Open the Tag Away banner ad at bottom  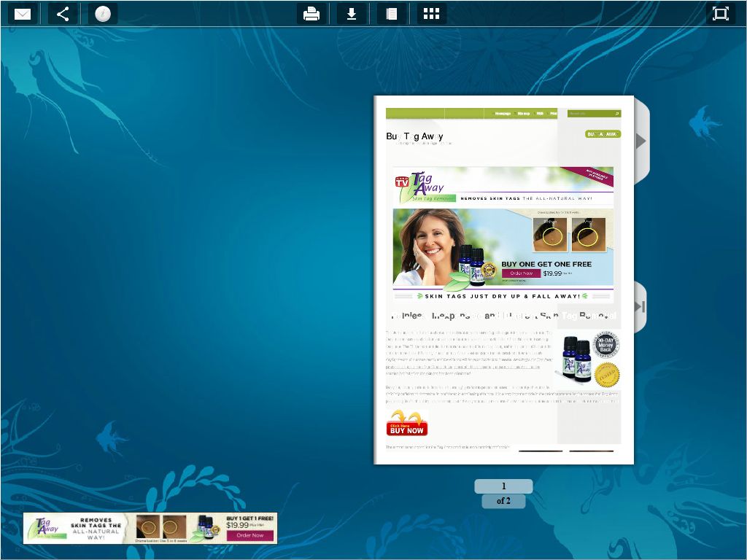[x=150, y=528]
